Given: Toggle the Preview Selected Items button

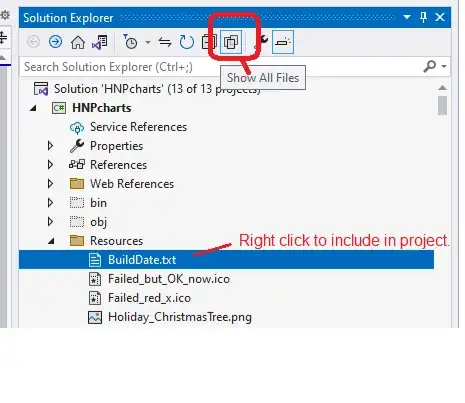Looking at the screenshot, I should point(283,42).
